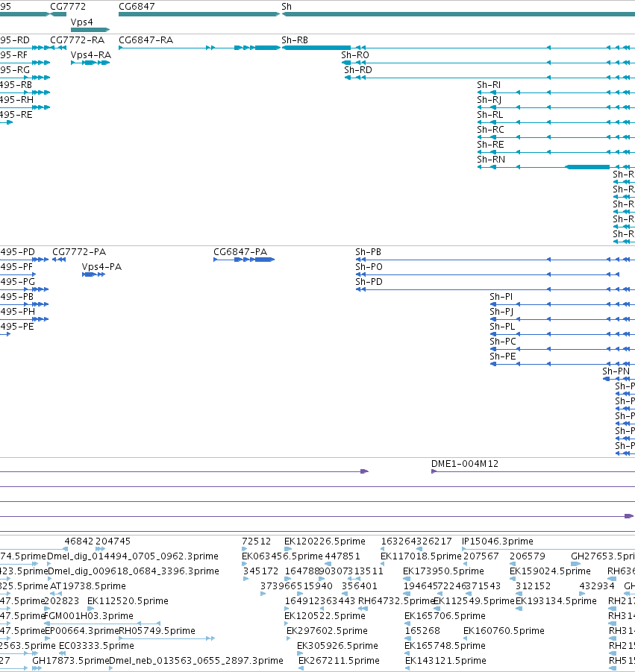Select the Sh-RB transcript label

295,40
